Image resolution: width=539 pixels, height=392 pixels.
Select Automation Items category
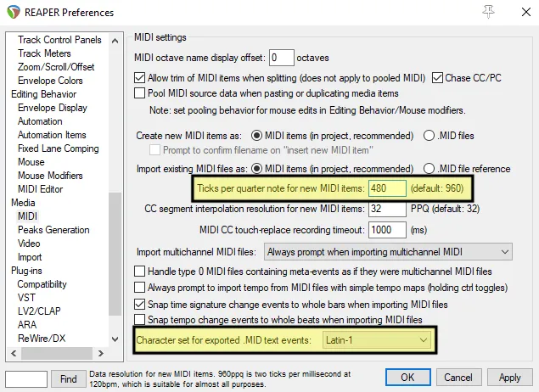coord(52,135)
